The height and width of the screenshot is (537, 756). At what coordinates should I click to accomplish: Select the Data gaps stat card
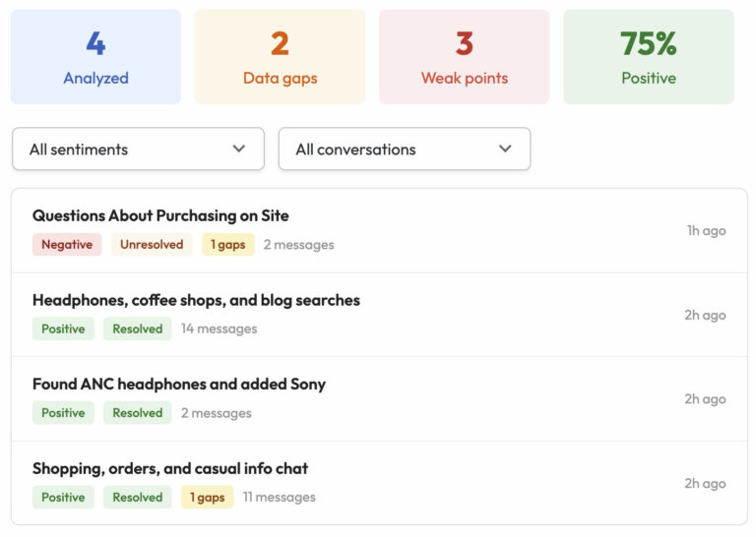pos(280,57)
